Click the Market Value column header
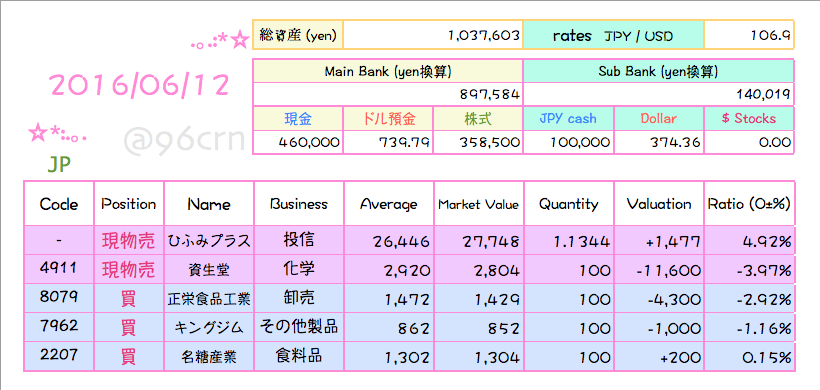This screenshot has height=390, width=820. point(479,204)
